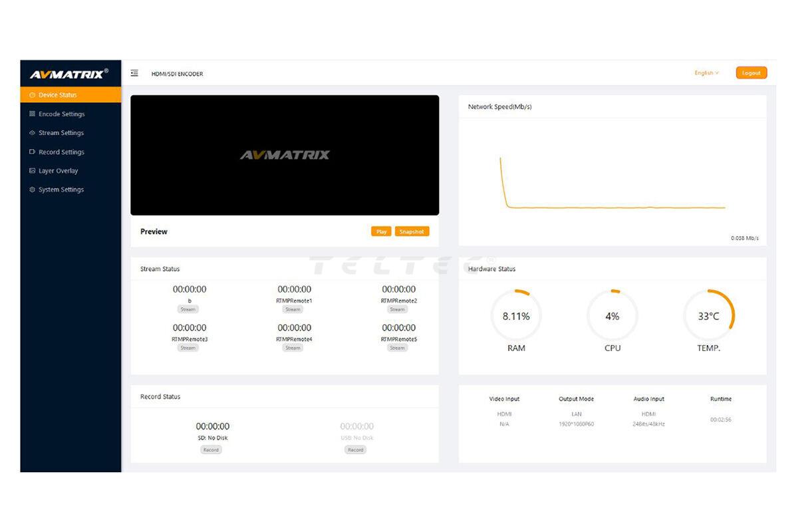798x532 pixels.
Task: Toggle Stream button under RTMPRemote5
Action: point(398,348)
